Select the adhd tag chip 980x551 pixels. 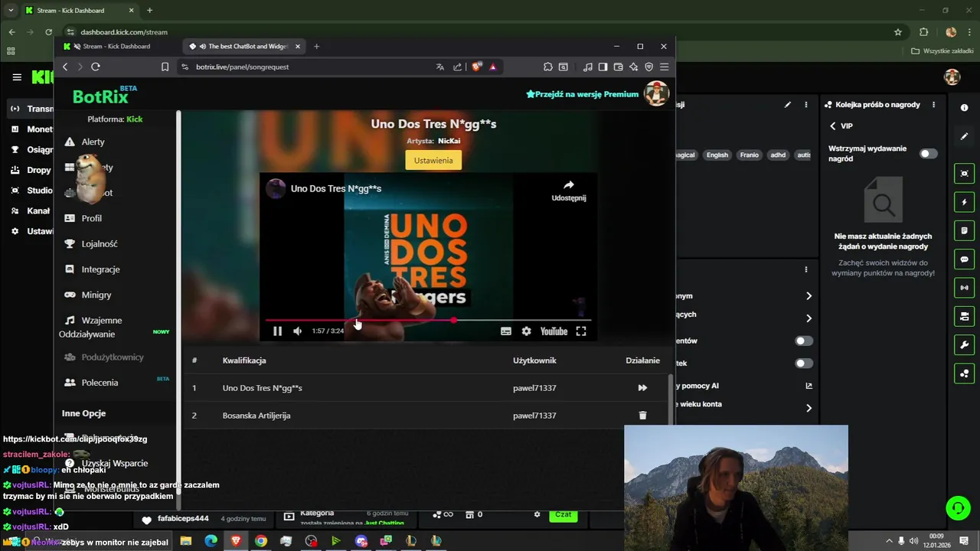click(x=778, y=155)
